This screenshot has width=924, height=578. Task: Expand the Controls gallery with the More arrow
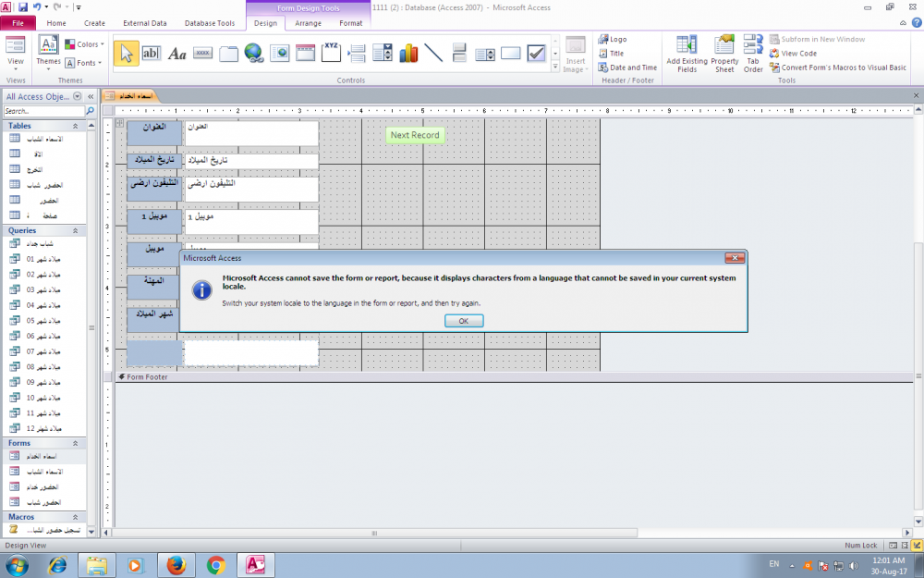(555, 68)
